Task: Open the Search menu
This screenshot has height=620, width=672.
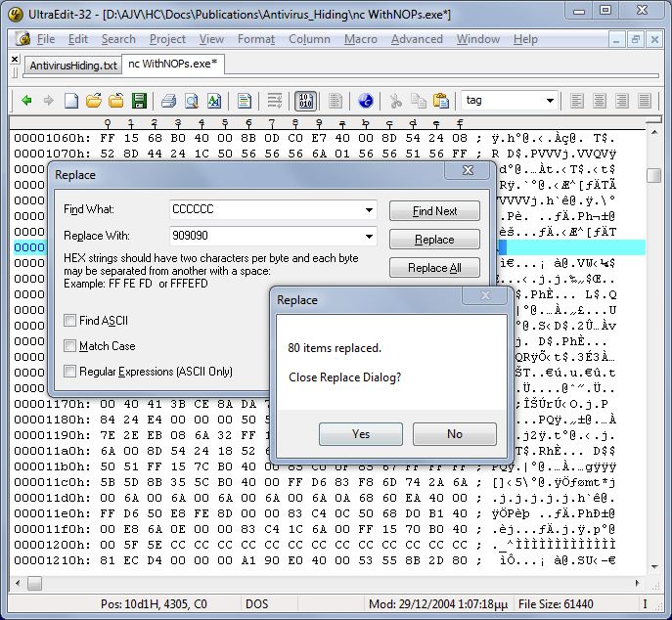Action: (x=118, y=39)
